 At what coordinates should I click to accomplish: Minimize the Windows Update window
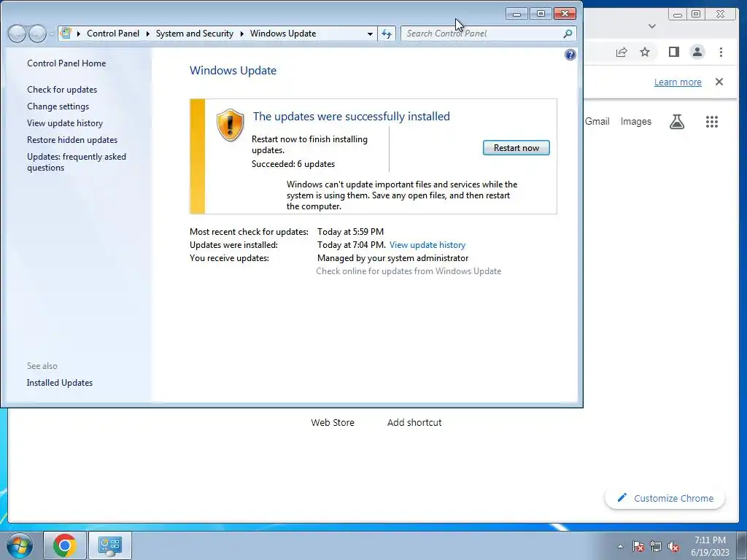coord(516,14)
